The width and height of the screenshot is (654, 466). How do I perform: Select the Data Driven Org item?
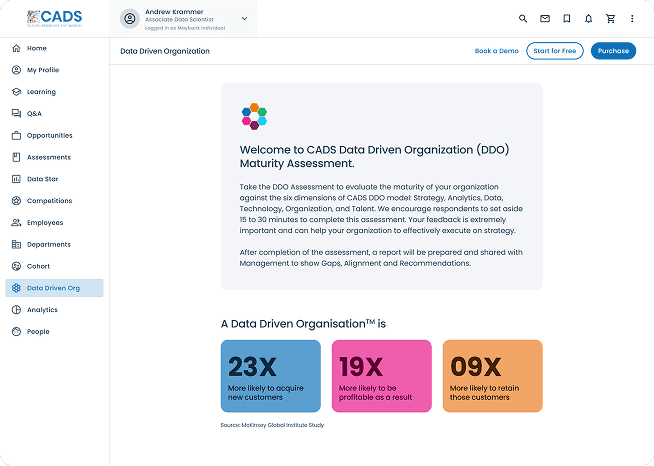[54, 288]
